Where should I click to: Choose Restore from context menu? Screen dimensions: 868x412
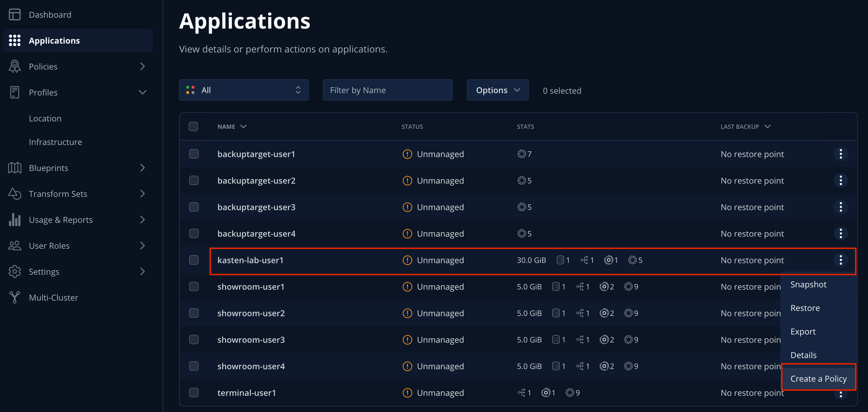point(805,308)
